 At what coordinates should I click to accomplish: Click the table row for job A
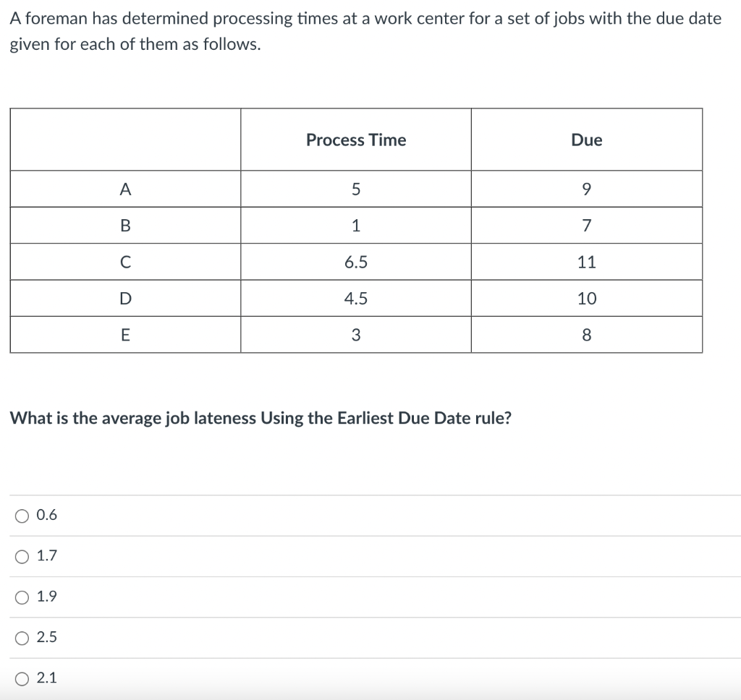click(125, 189)
